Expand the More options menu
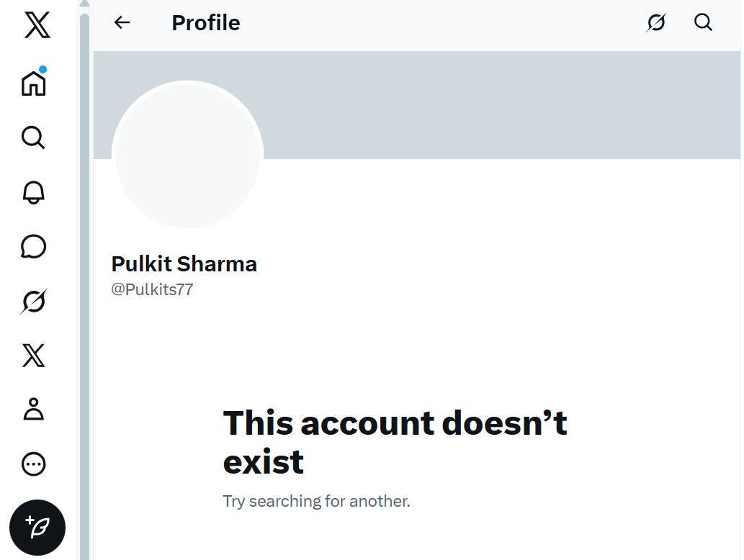Viewport: 744px width, 560px height. [34, 464]
